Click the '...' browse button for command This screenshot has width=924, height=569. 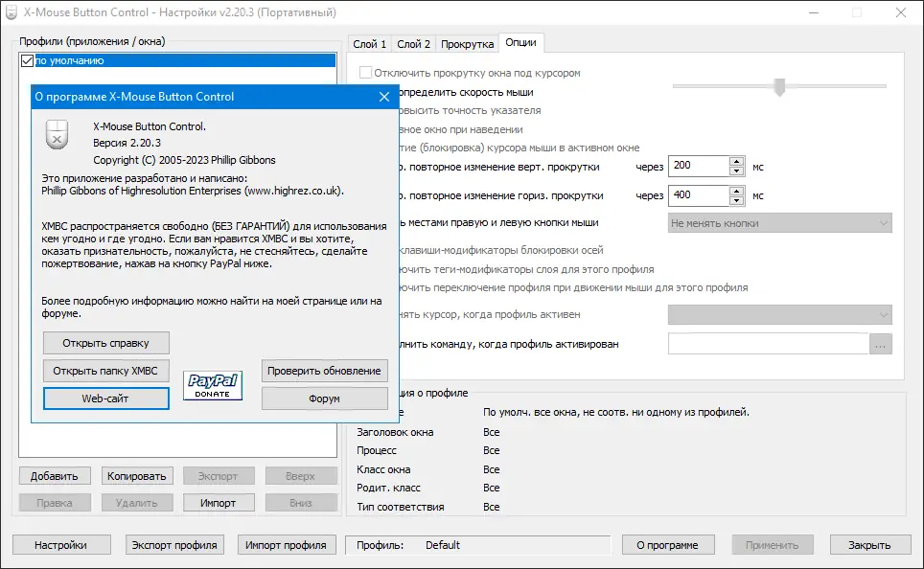tap(881, 344)
